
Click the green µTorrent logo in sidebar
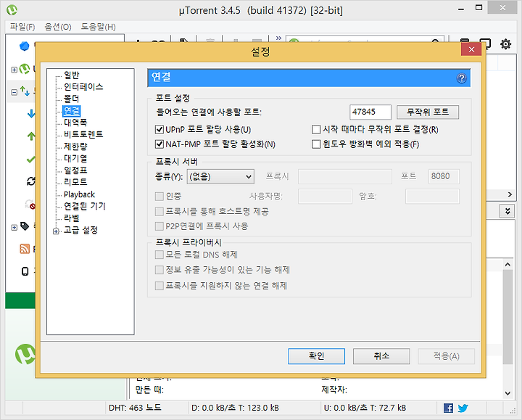25,69
